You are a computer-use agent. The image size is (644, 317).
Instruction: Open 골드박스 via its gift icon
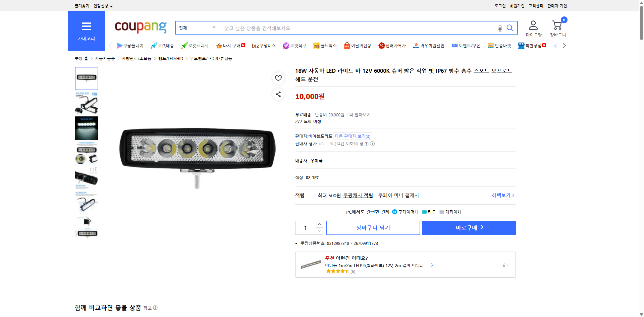(x=316, y=45)
